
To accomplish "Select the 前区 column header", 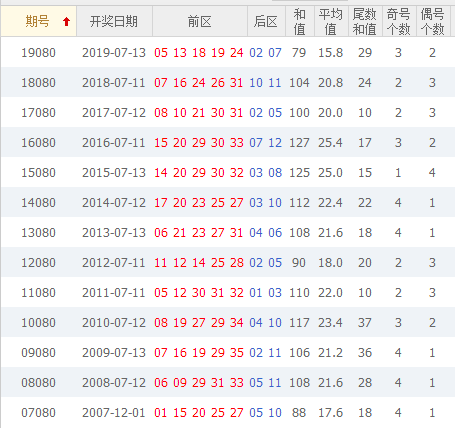I will [x=200, y=21].
